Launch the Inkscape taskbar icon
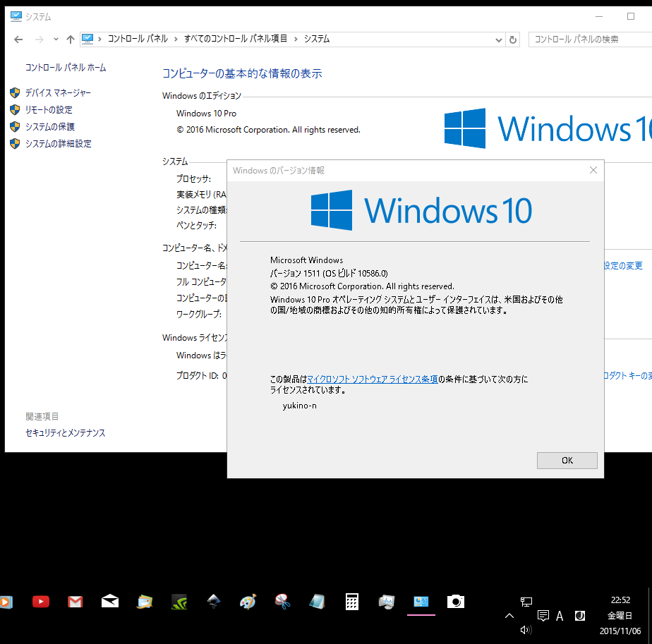The height and width of the screenshot is (644, 652). pyautogui.click(x=214, y=601)
